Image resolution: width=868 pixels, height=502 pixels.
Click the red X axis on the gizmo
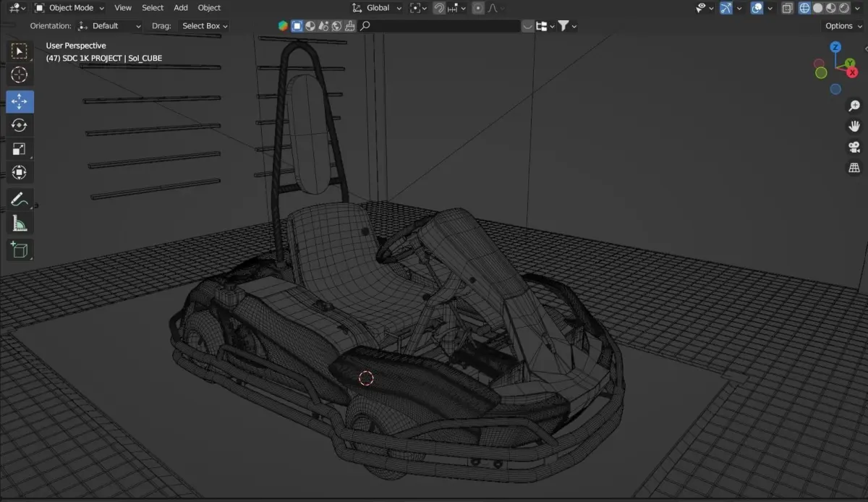[854, 72]
